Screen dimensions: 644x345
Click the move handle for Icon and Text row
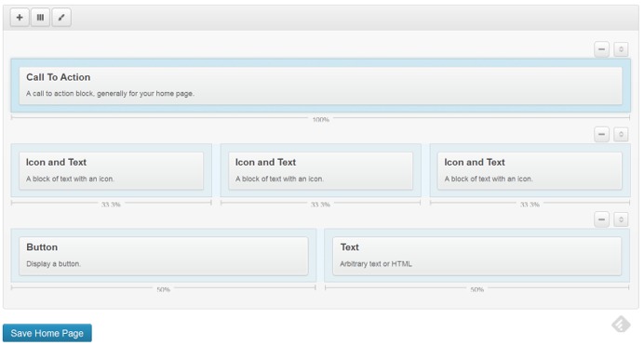tap(621, 134)
